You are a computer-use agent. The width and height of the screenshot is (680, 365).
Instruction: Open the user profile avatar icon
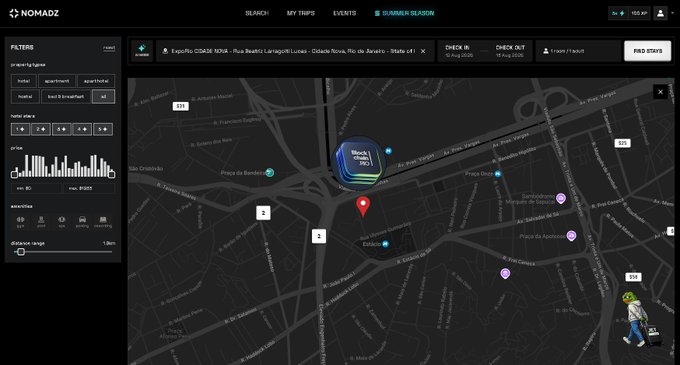point(660,13)
